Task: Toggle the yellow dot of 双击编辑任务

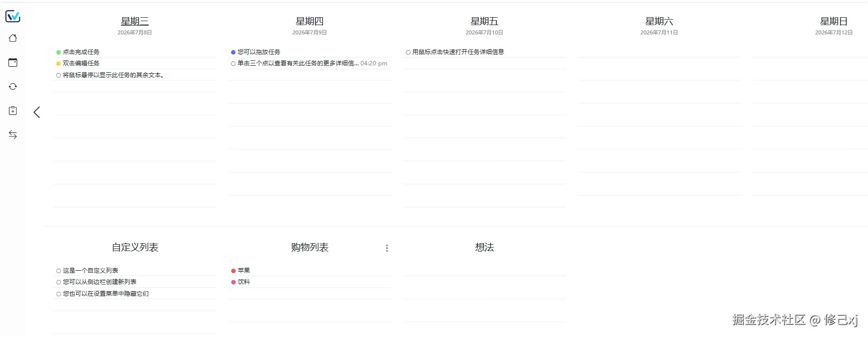Action: pyautogui.click(x=58, y=63)
